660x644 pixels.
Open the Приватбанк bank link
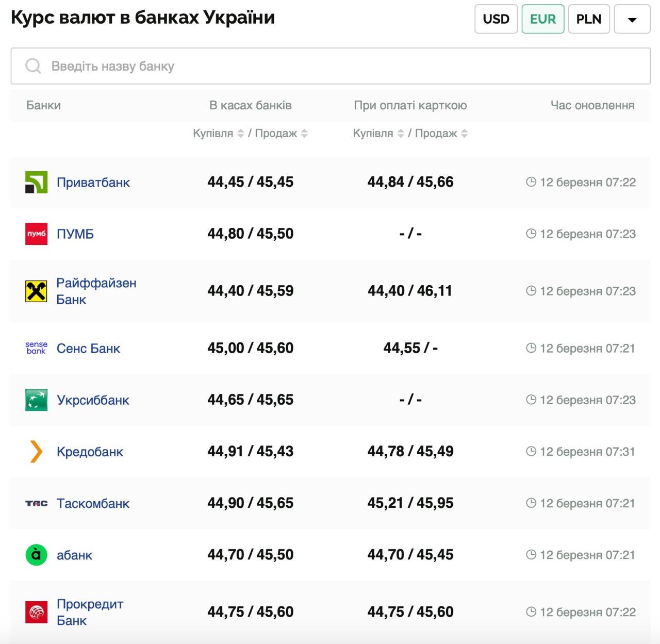pyautogui.click(x=93, y=183)
